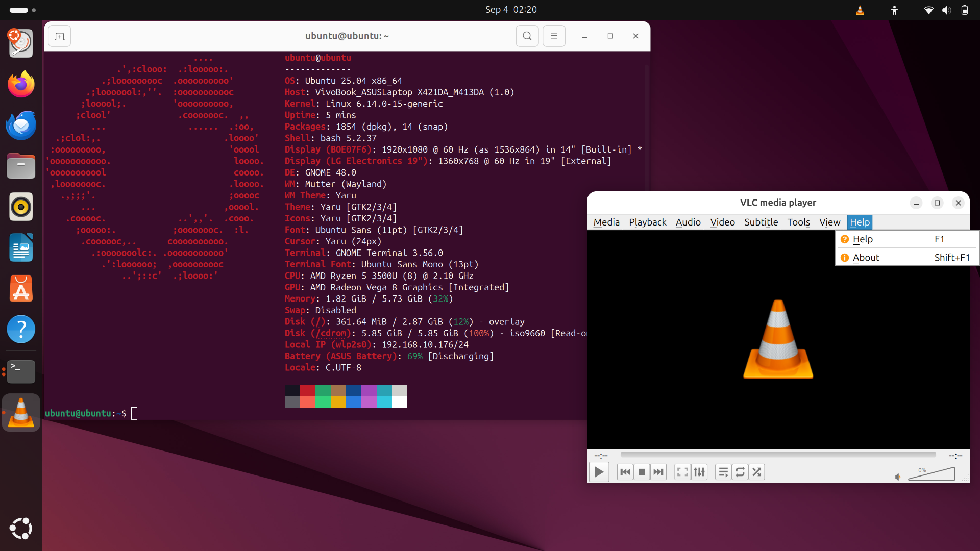980x551 pixels.
Task: Open calendar via Sep 4 02:20 clock
Action: [511, 10]
